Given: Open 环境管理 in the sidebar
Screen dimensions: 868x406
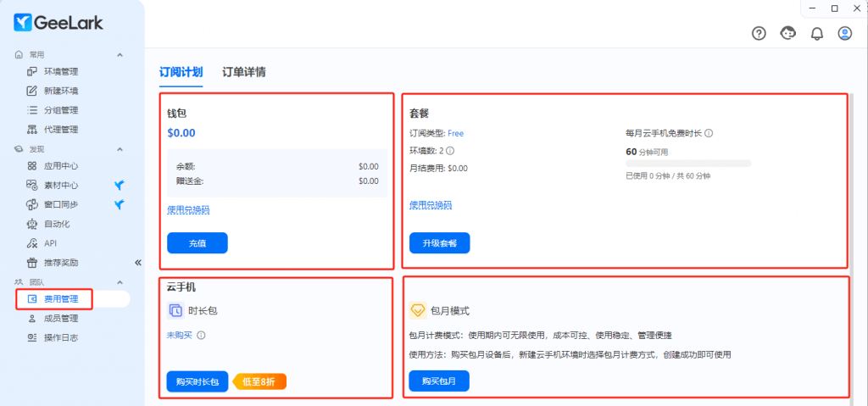Looking at the screenshot, I should pos(61,72).
